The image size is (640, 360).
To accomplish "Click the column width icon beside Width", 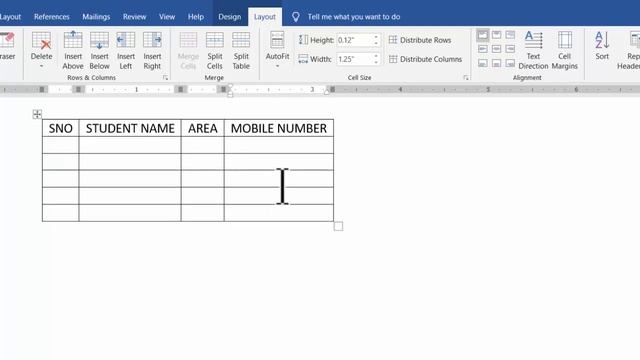I will click(303, 59).
